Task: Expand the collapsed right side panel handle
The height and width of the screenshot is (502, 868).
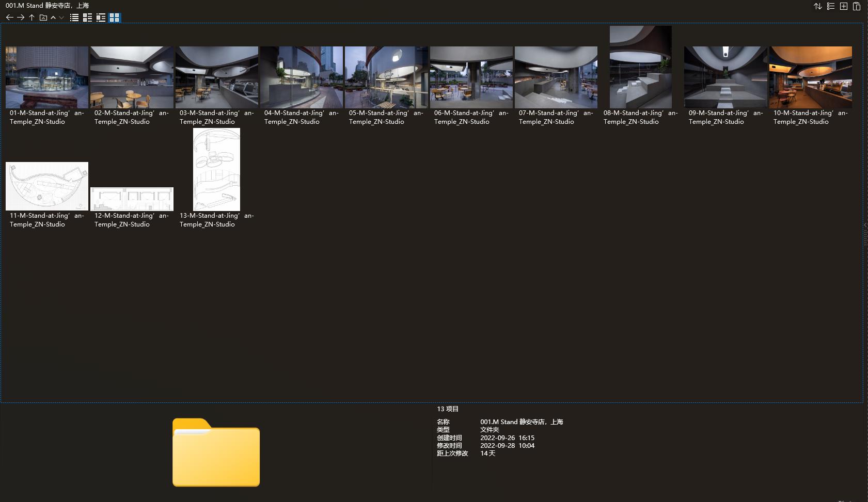Action: coord(865,225)
